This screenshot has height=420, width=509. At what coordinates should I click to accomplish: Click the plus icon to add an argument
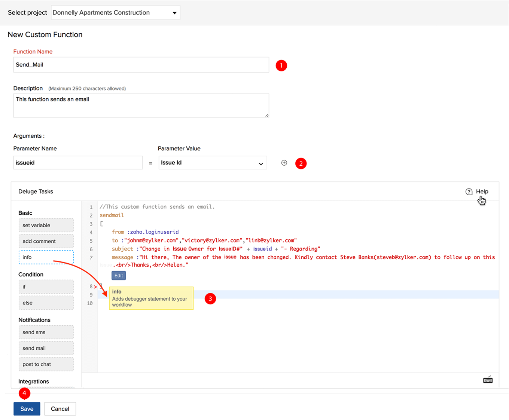(284, 163)
